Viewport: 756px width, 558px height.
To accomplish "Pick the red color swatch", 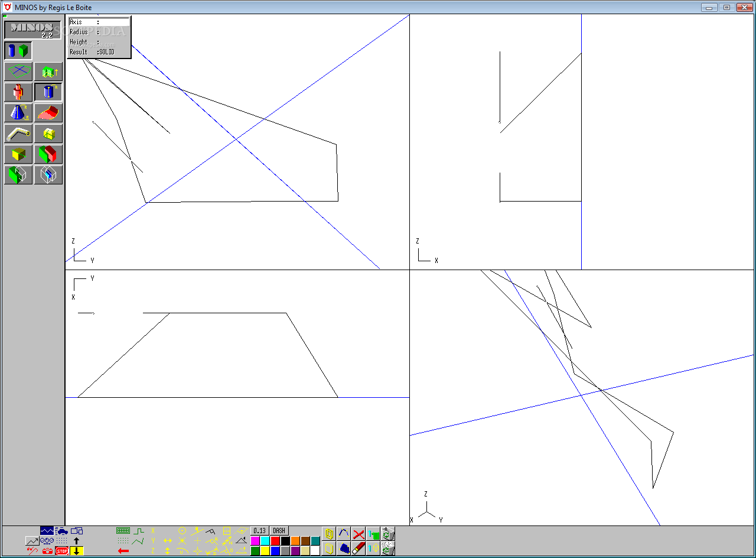I will 275,541.
